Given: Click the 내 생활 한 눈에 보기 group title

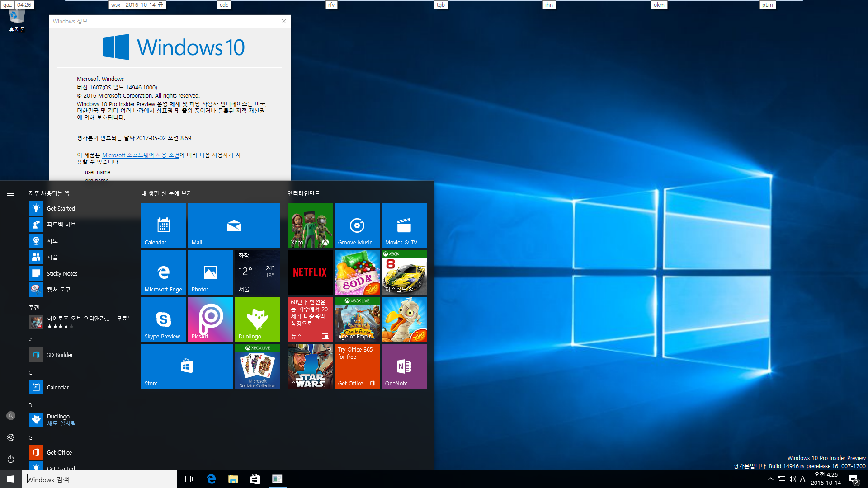Looking at the screenshot, I should [166, 193].
